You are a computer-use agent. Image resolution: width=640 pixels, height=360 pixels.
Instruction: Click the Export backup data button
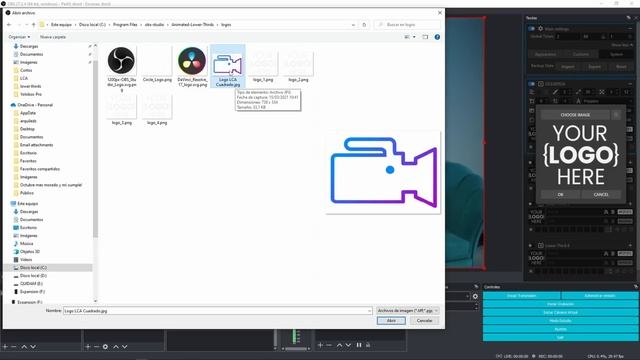click(594, 67)
